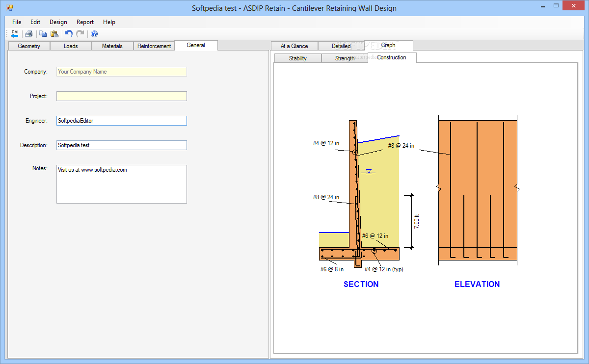Click the Undo arrow icon
Viewport: 589px width, 364px height.
[69, 34]
